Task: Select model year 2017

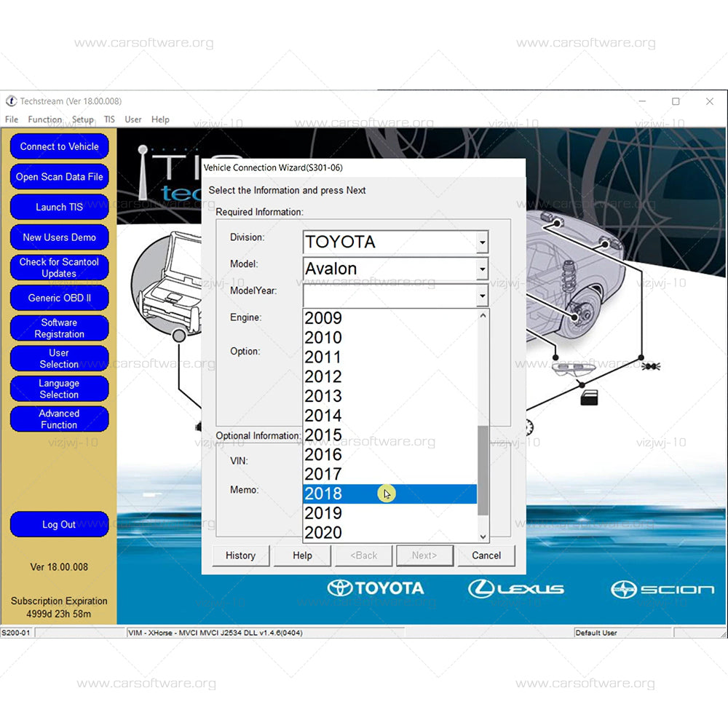Action: tap(389, 474)
